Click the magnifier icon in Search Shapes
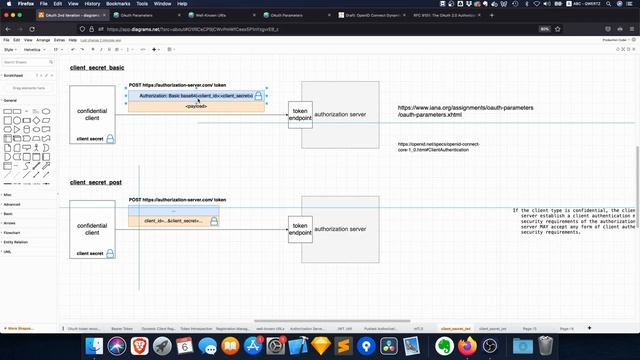Viewport: 640px width, 360px height. (51, 62)
